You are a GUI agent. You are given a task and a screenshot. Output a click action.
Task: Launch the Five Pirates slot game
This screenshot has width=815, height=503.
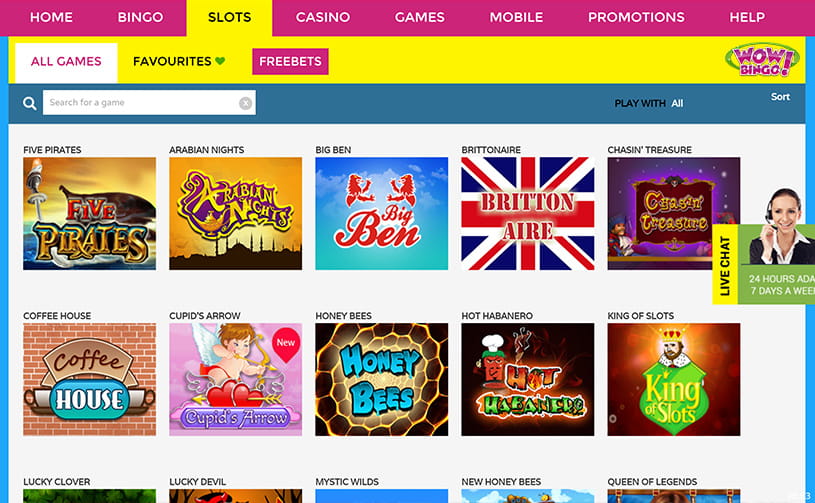89,214
